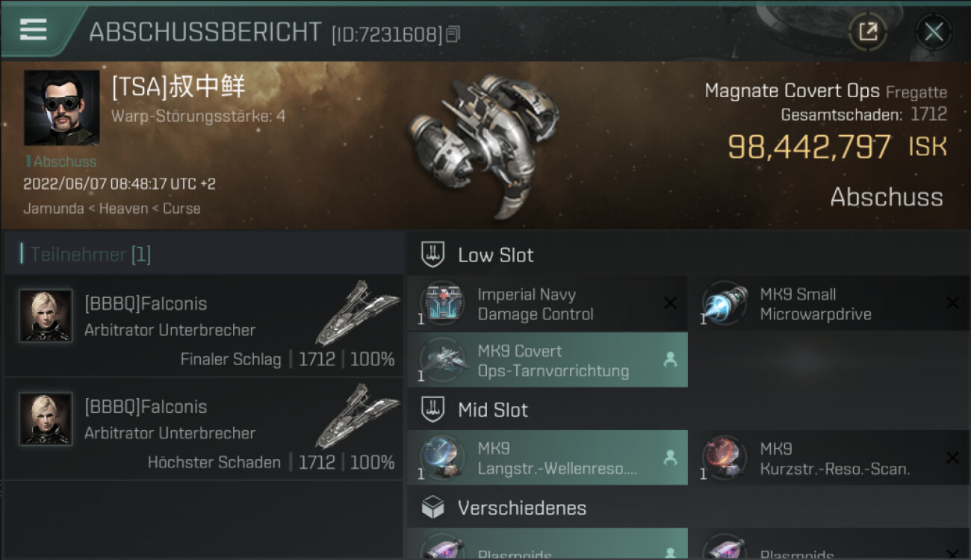The image size is (971, 560).
Task: Collapse the Mid Slot section
Action: 689,409
